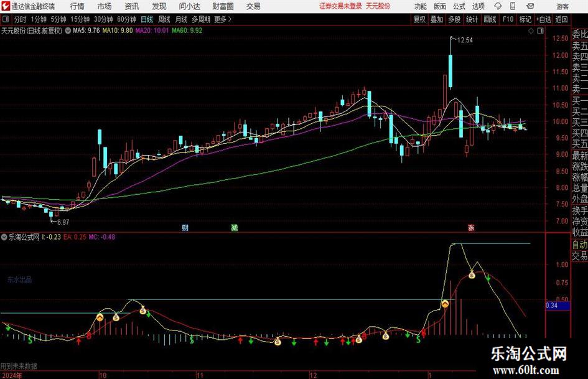Click the 通达信 red logo icon
588x379 pixels.
pos(6,6)
